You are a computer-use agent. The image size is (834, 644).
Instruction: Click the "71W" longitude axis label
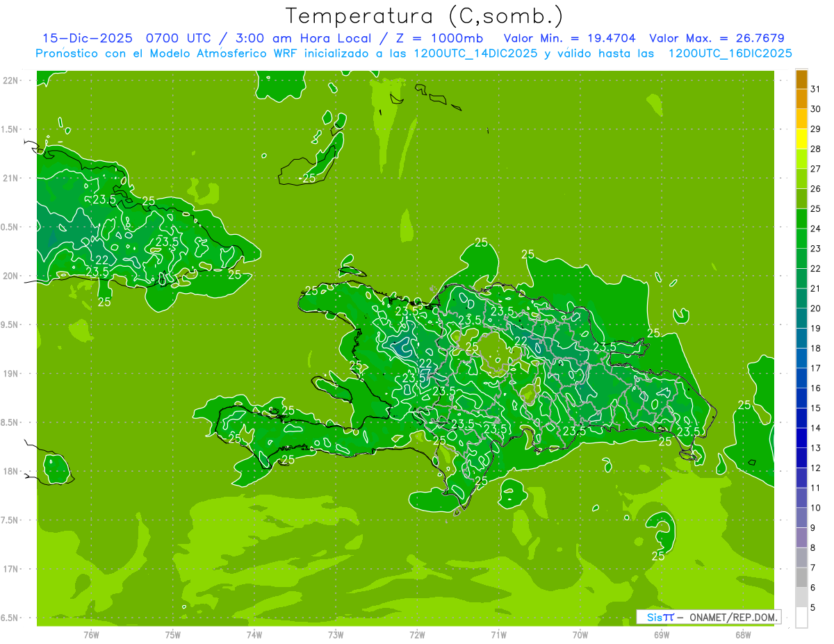pos(498,634)
